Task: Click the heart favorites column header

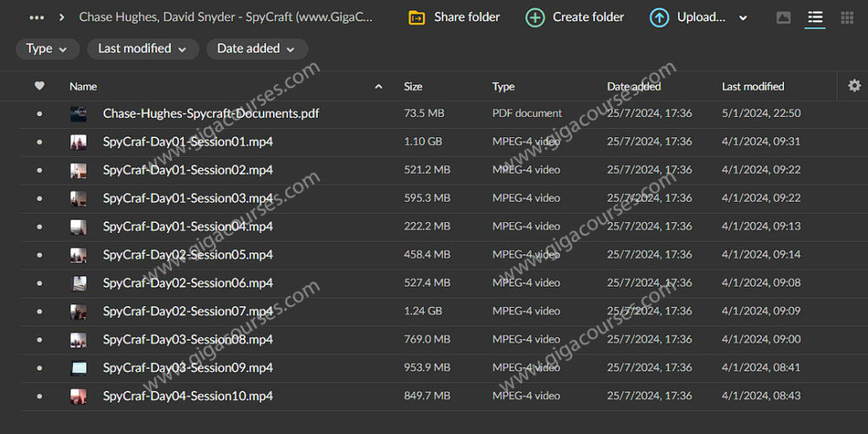Action: (39, 86)
